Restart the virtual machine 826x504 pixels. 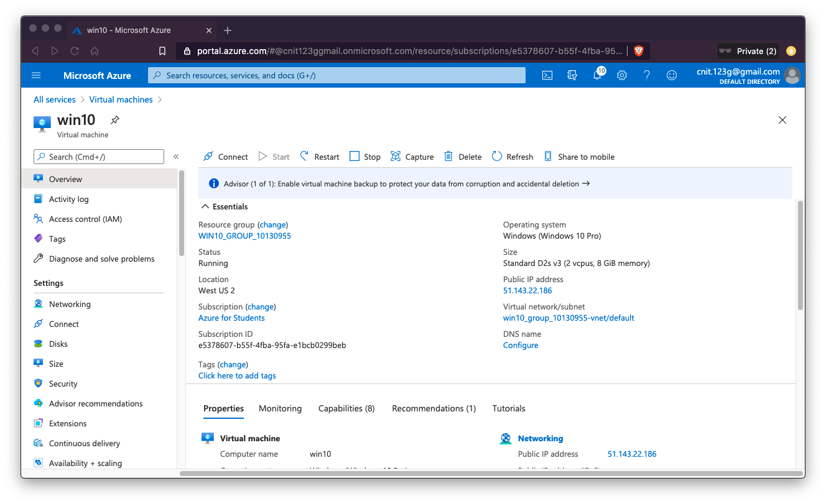coord(320,157)
